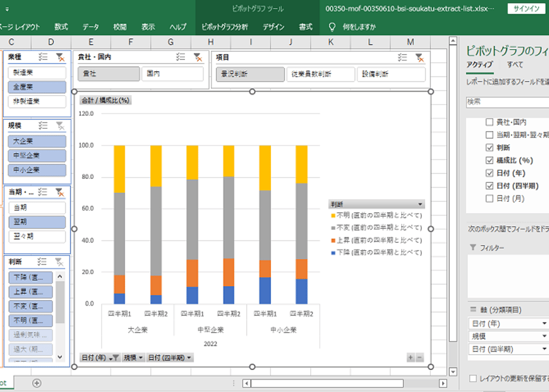Open 日付 (四半期) chart field dropdown
Viewport: 549px width, 392px height.
click(170, 358)
